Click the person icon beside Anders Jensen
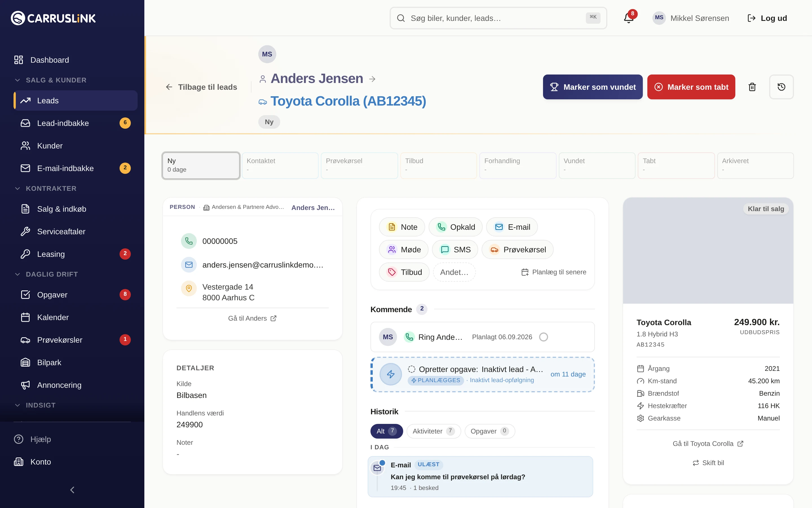Image resolution: width=812 pixels, height=508 pixels. point(263,79)
